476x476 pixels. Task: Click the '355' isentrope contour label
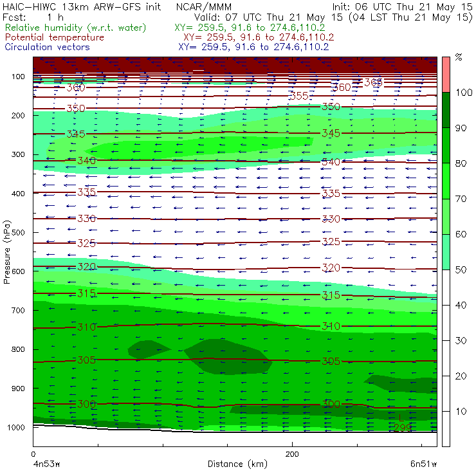point(298,96)
